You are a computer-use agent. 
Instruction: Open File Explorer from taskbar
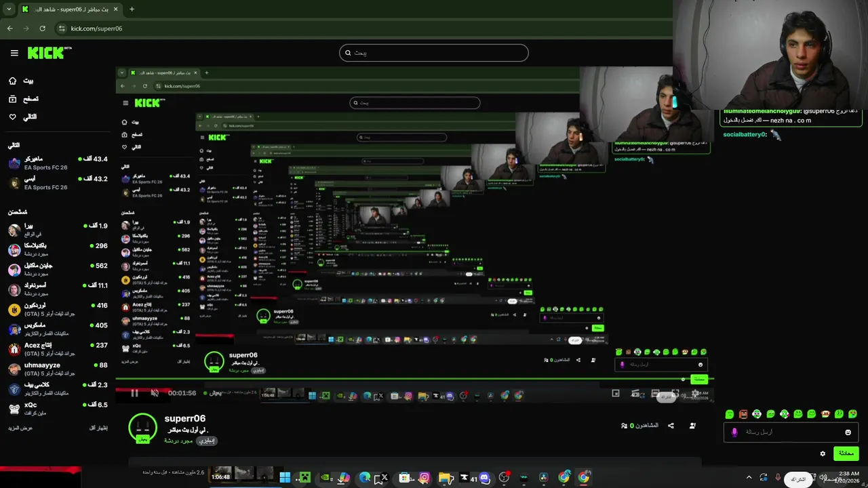[445, 478]
